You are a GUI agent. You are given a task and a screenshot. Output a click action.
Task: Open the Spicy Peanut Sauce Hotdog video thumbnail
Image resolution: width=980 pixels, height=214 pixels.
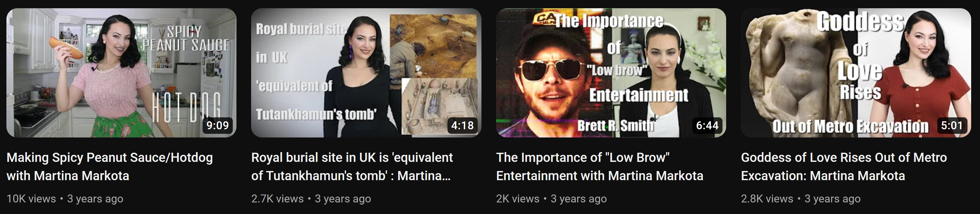coord(121,73)
